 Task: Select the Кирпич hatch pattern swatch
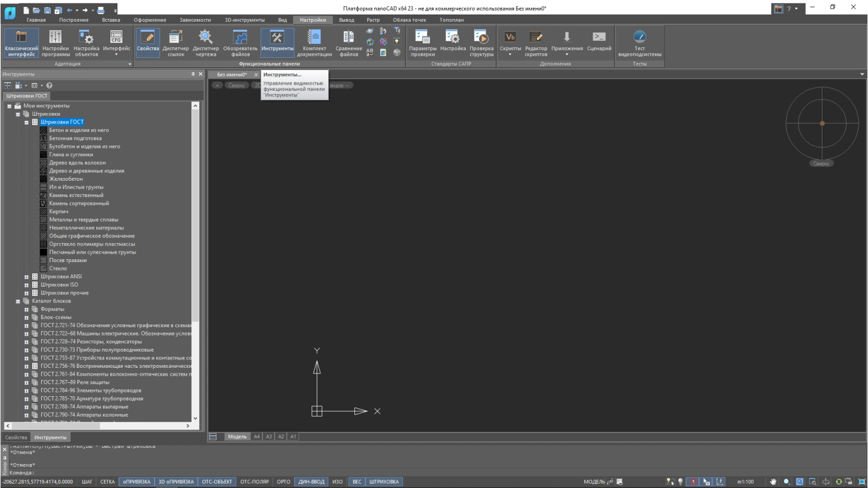[43, 211]
